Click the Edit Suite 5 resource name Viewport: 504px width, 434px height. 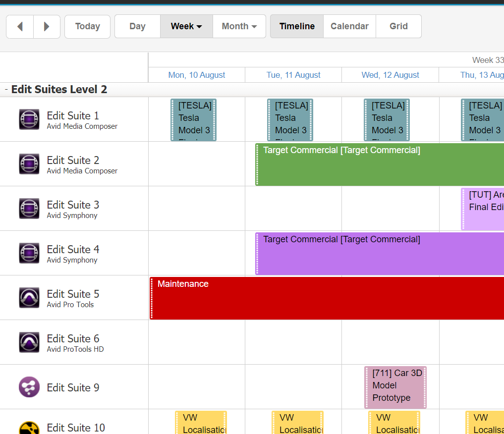73,294
